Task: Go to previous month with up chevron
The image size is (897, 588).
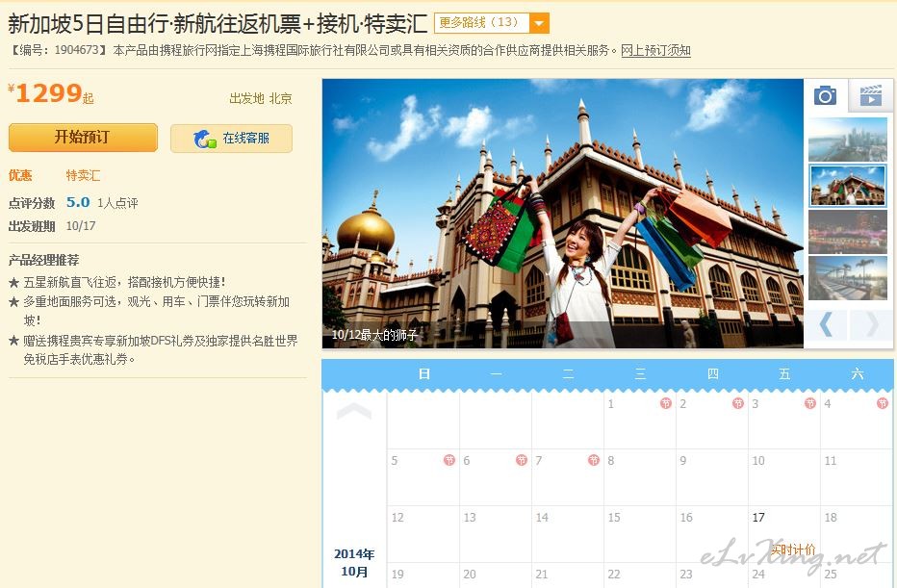Action: (354, 411)
